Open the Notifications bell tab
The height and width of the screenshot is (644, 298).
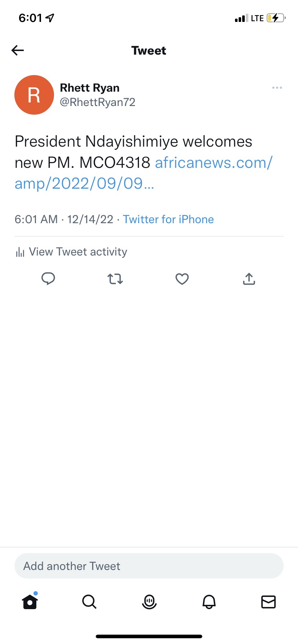(x=209, y=602)
